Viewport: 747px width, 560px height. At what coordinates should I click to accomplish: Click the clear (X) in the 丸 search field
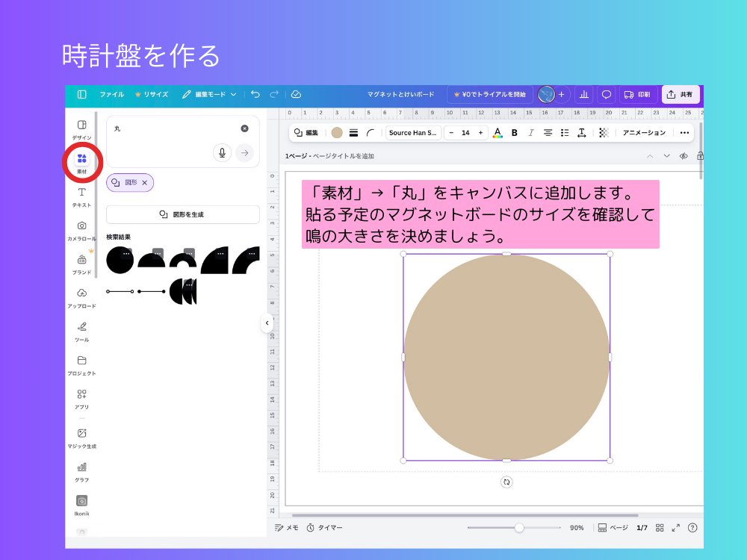[x=244, y=128]
